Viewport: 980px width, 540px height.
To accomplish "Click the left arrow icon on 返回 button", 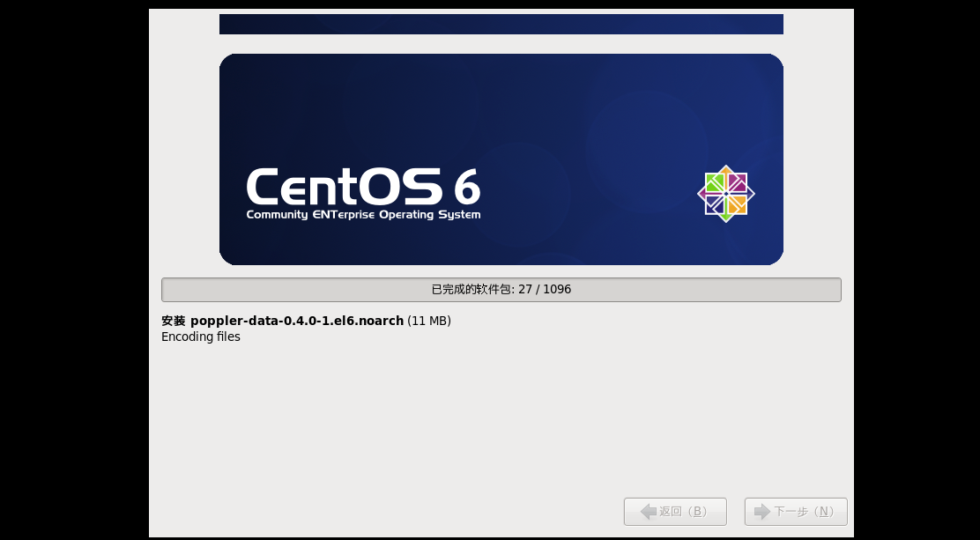I will 648,511.
